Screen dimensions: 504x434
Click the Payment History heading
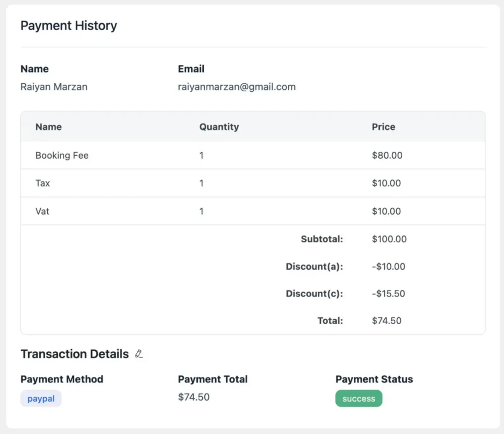69,26
